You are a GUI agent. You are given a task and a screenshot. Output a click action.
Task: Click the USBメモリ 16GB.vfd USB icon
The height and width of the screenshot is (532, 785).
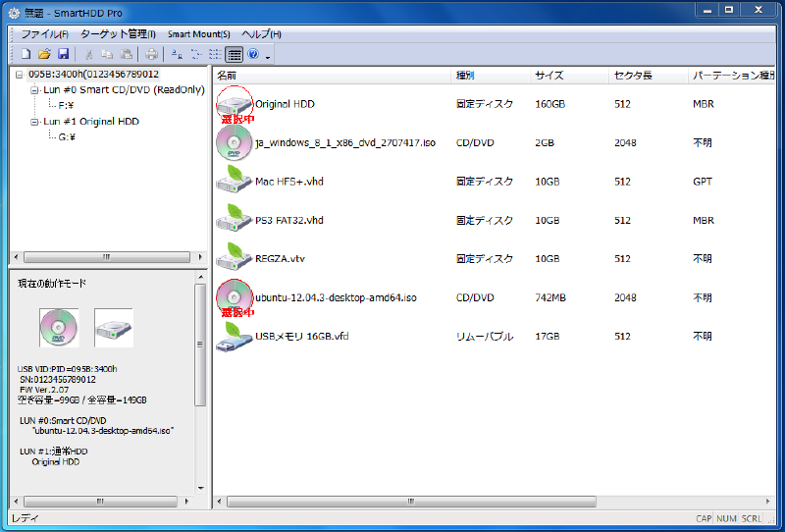point(234,336)
